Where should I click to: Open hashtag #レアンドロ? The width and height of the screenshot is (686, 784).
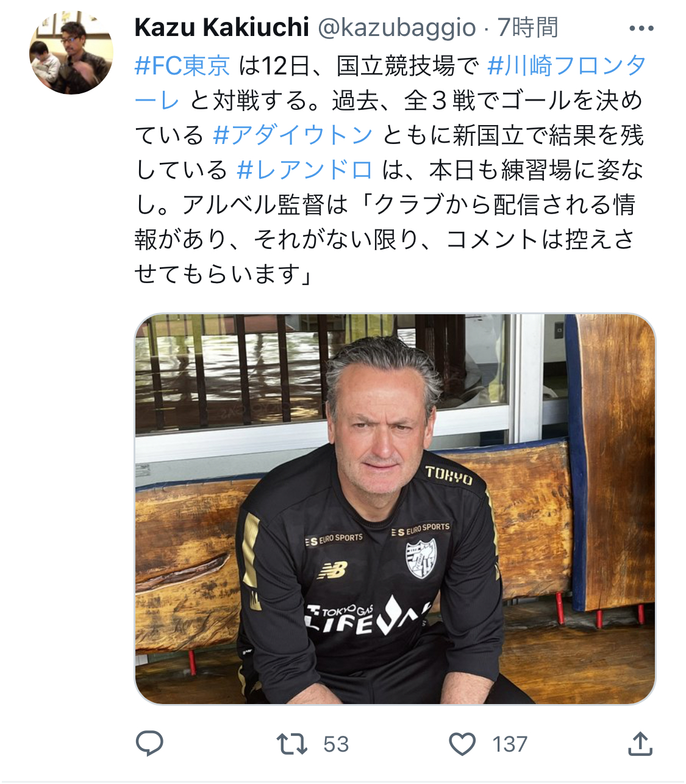(304, 170)
